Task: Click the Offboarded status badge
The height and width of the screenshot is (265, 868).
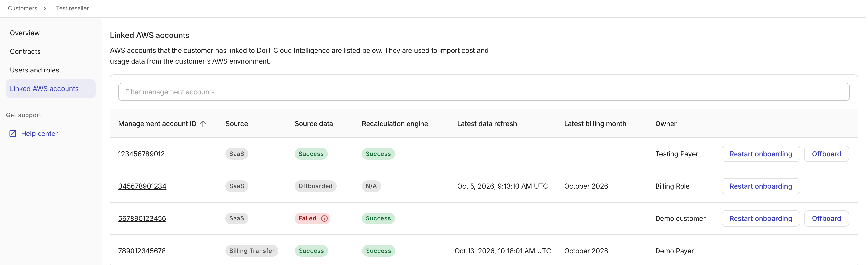Action: [315, 186]
